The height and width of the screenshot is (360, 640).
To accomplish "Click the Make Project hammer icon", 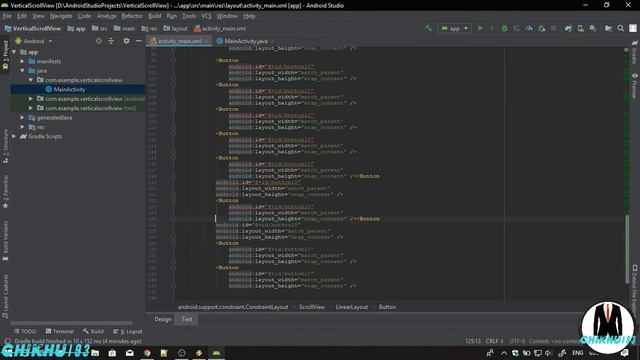I will [x=428, y=28].
